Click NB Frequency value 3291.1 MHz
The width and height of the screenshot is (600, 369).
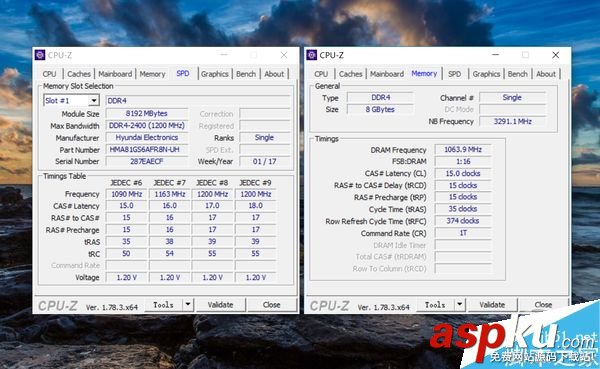click(x=512, y=121)
